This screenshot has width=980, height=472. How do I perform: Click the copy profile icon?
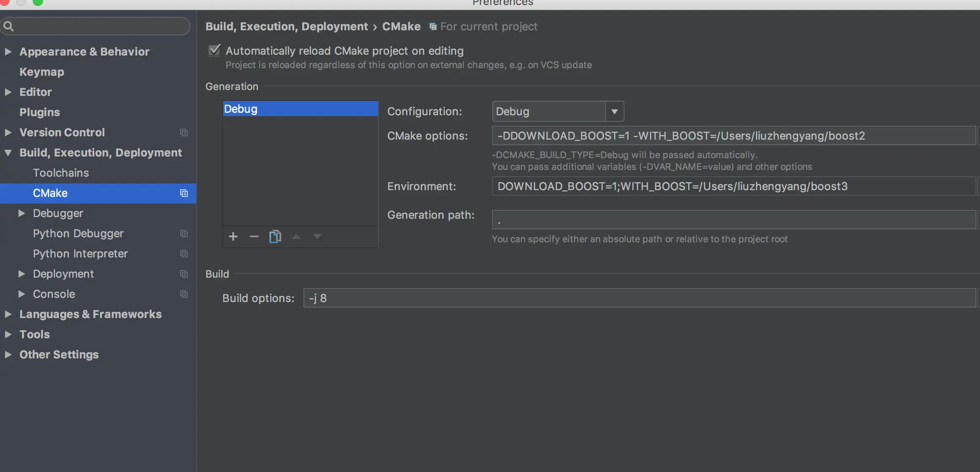click(275, 236)
